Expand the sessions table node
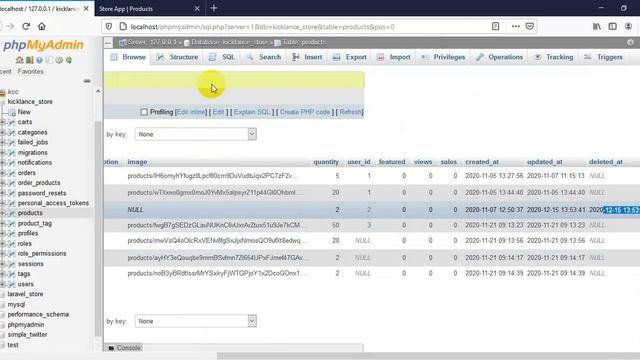Viewport: 640px width, 360px height. [x=3, y=264]
